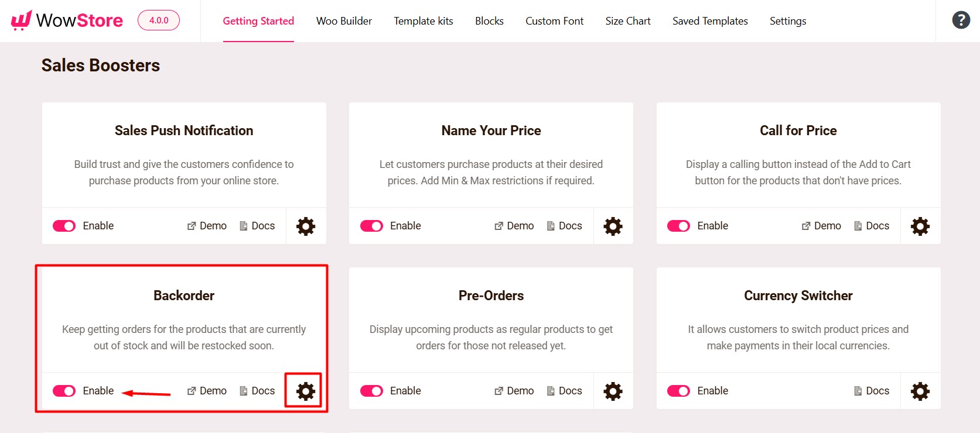This screenshot has width=980, height=433.
Task: Disable the Backorder feature toggle
Action: coord(64,390)
